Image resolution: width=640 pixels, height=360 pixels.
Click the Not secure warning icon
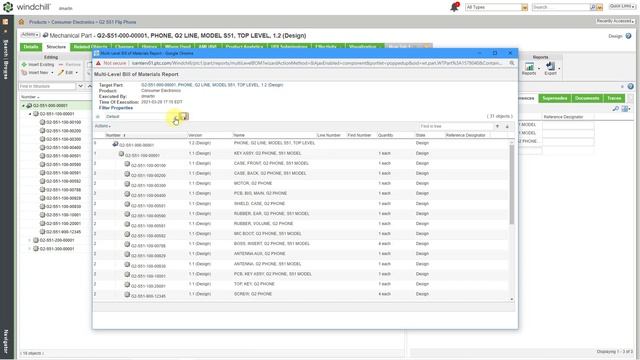[98, 63]
